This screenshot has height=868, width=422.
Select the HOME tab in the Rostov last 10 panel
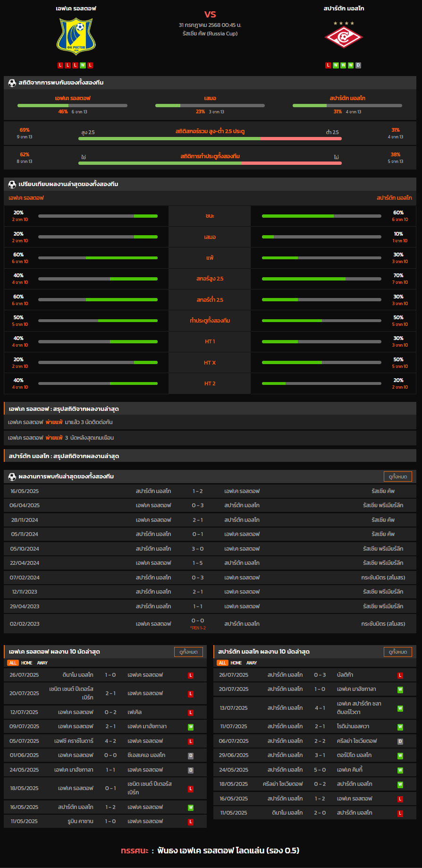click(27, 663)
